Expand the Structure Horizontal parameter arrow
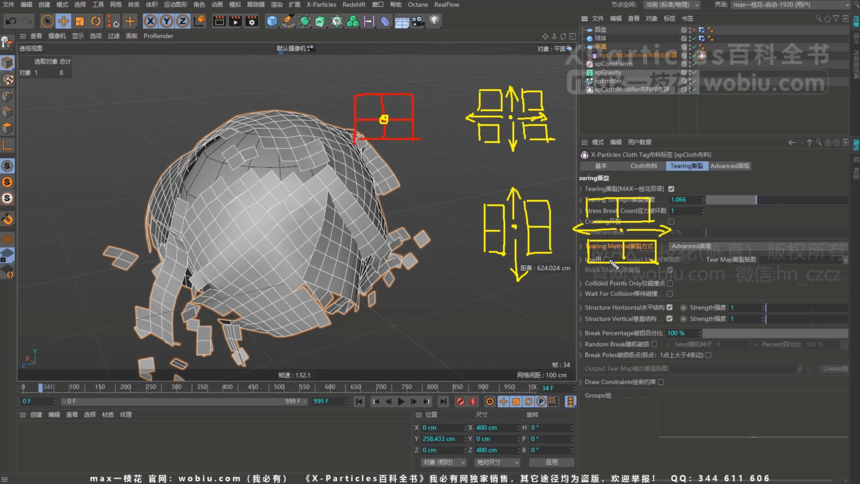 (581, 308)
